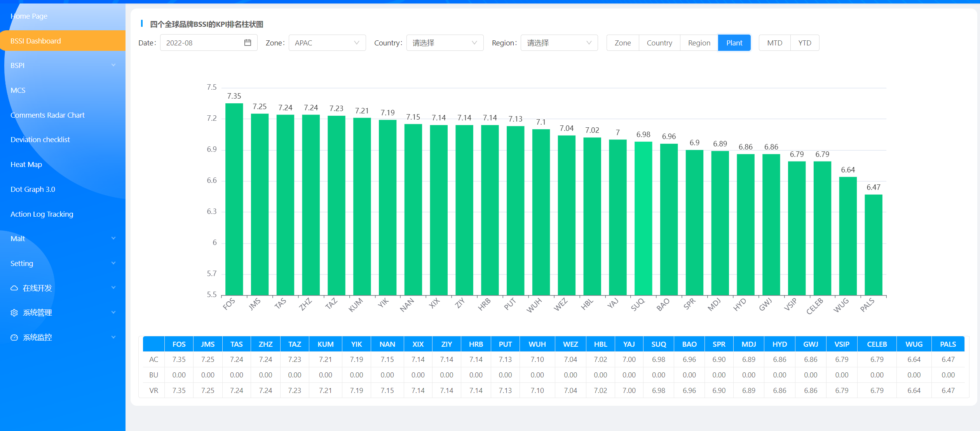Expand the BSPI submenu chevron
The image size is (980, 431).
tap(113, 65)
